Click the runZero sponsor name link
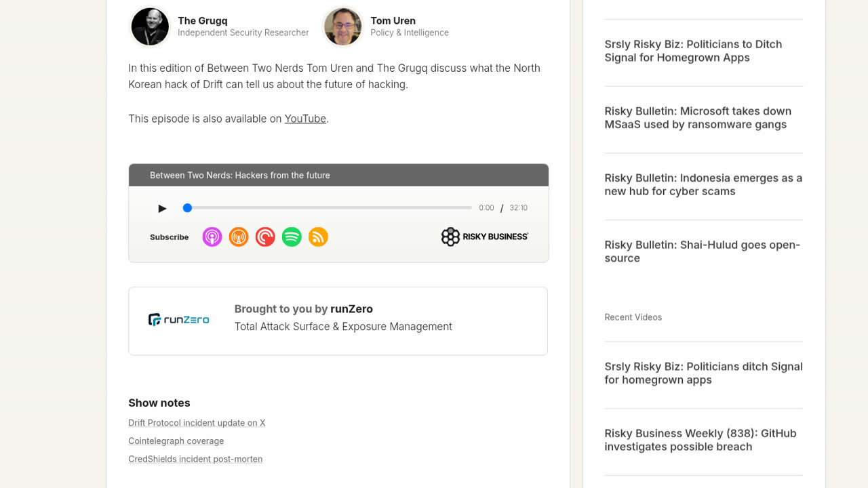Image resolution: width=868 pixels, height=488 pixels. tap(351, 309)
